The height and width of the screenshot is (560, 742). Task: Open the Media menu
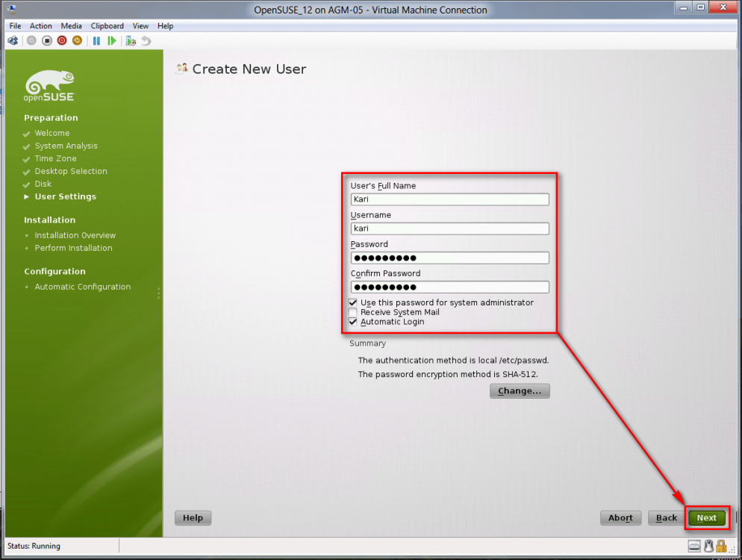(x=72, y=26)
